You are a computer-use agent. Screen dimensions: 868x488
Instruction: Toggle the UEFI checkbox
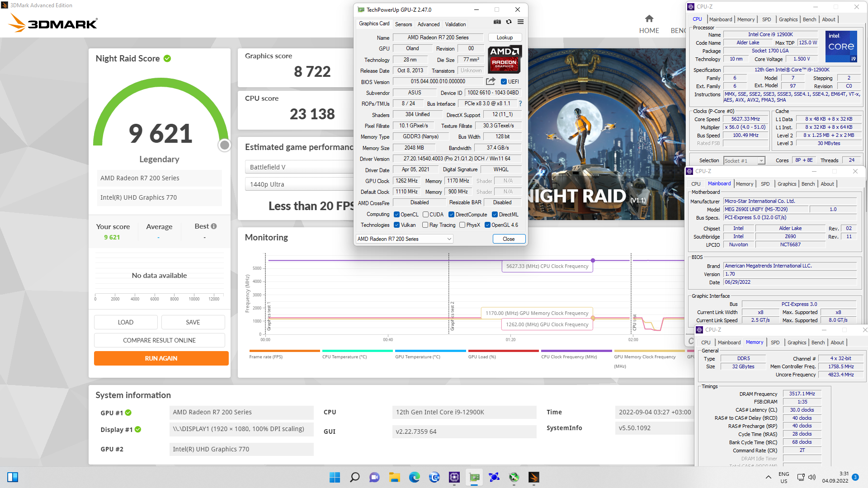click(504, 82)
